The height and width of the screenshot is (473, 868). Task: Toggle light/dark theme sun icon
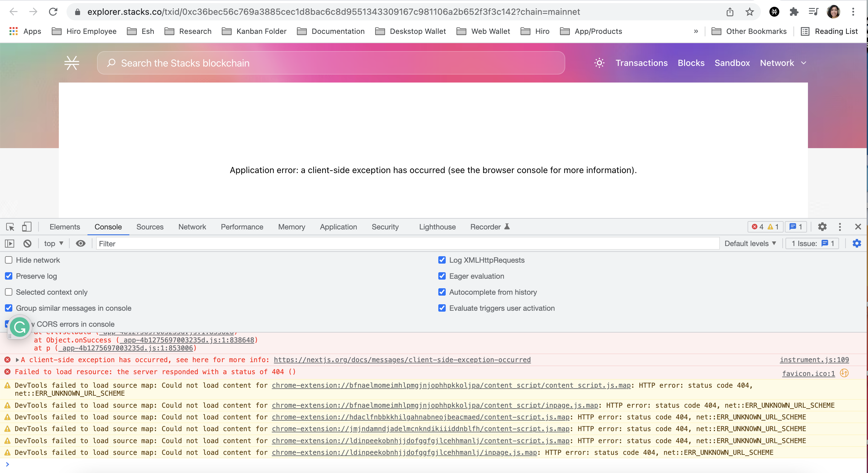click(x=599, y=63)
